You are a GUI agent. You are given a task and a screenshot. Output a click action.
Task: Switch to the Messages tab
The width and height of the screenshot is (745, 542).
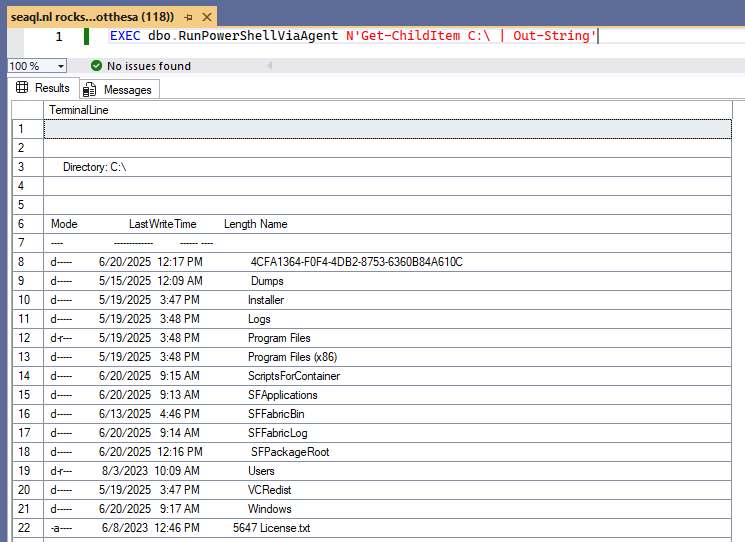click(x=119, y=89)
